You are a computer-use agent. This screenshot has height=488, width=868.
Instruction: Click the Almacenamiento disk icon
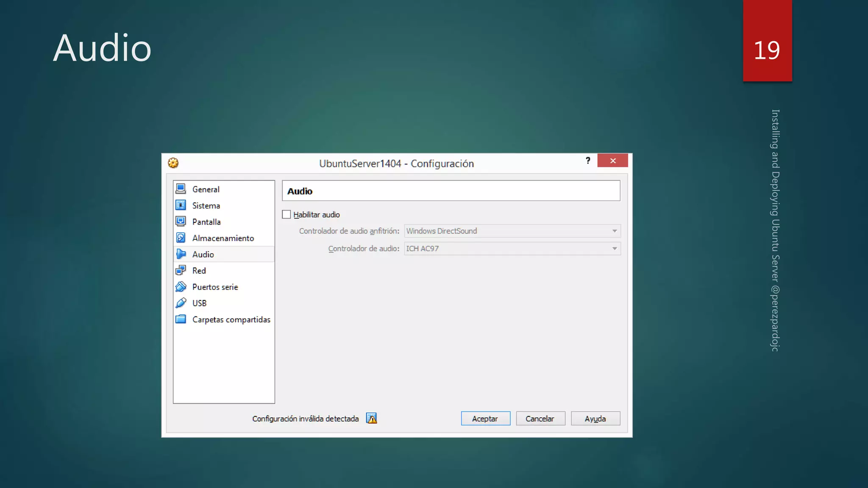(181, 238)
